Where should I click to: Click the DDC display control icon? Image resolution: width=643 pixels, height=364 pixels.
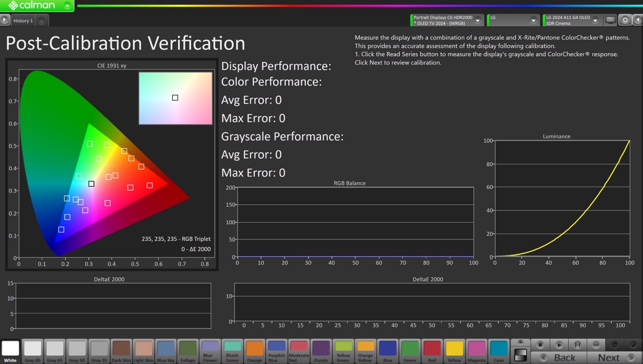tap(610, 20)
